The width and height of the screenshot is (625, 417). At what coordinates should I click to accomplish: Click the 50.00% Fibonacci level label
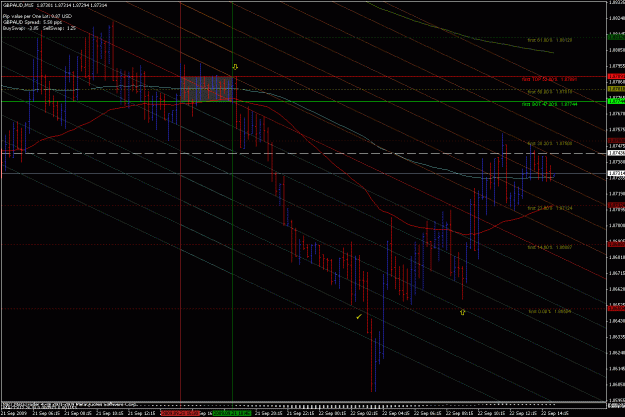550,92
